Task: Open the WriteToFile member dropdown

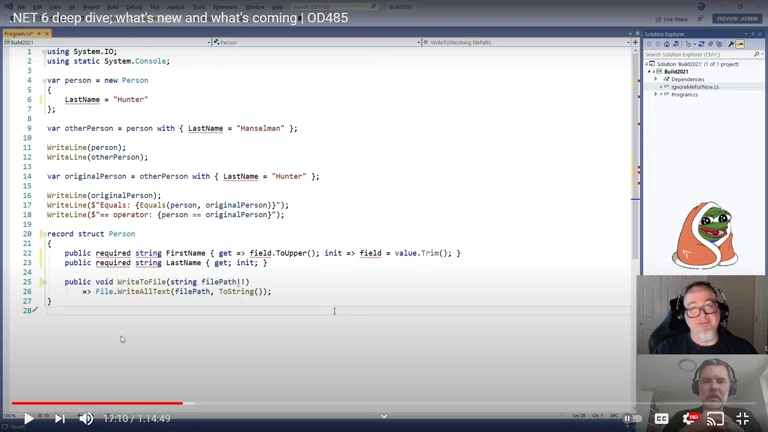Action: [x=527, y=43]
